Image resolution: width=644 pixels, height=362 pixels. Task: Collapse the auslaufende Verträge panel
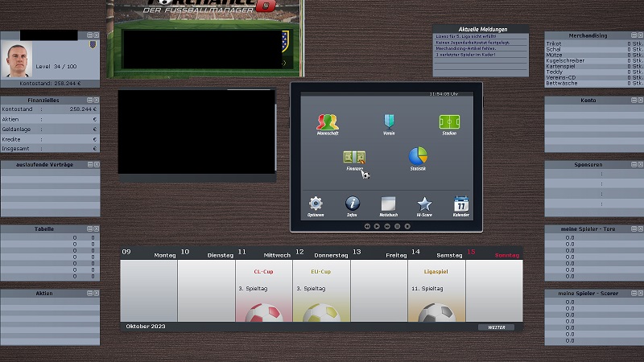click(x=89, y=164)
